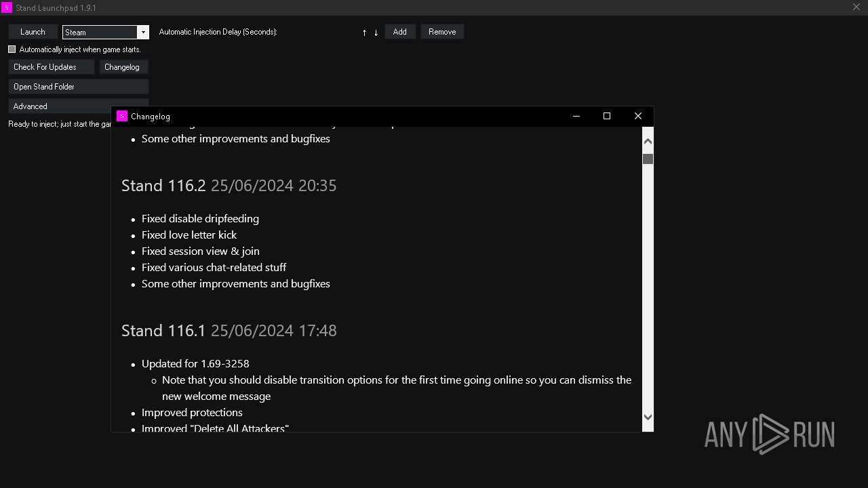868x488 pixels.
Task: Open the Steam launcher dropdown
Action: point(142,32)
